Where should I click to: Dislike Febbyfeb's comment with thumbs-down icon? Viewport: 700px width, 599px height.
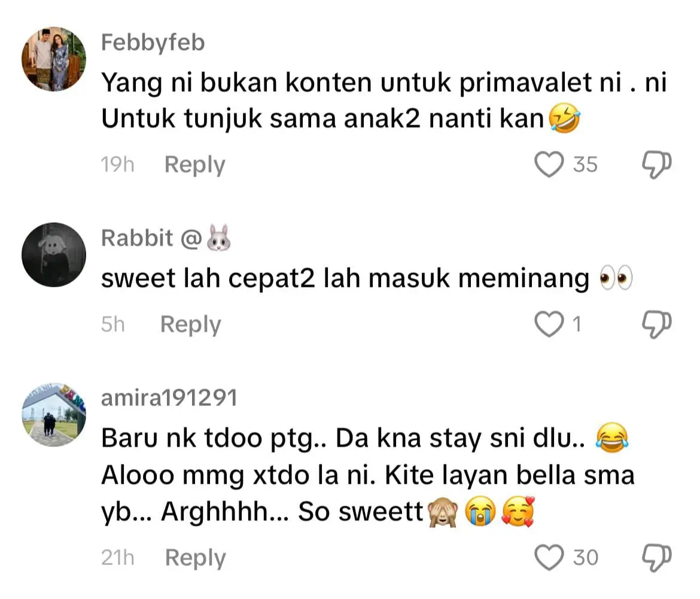tap(656, 165)
